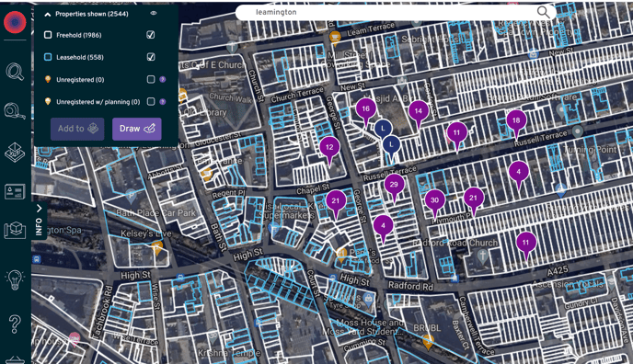Collapse the Properties shown panel chevron
Screen dimensions: 633x364
[x=48, y=14]
